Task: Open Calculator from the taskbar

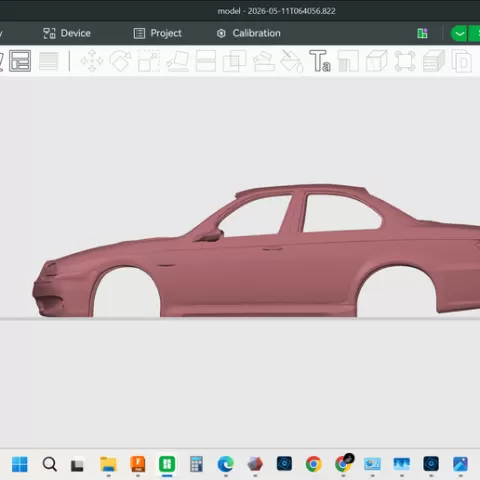Action: tap(196, 464)
